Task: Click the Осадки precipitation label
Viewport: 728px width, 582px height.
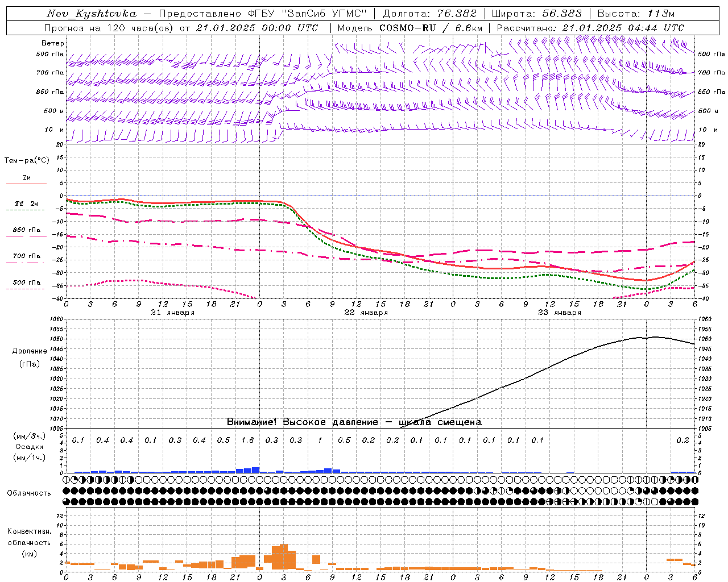Action: [x=30, y=447]
